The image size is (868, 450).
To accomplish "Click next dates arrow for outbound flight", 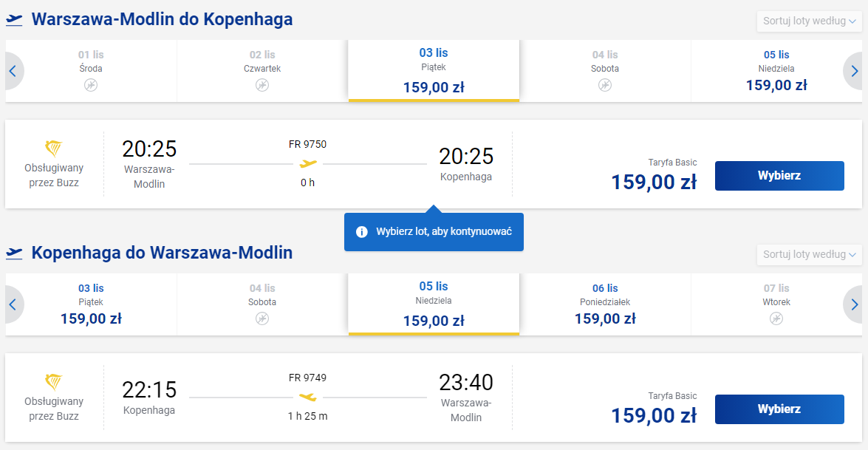I will click(x=854, y=71).
